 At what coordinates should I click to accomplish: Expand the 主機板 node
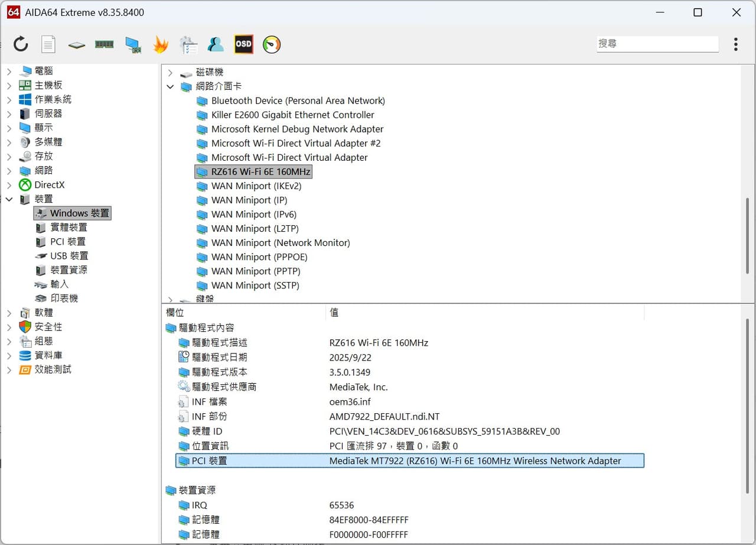pos(9,85)
